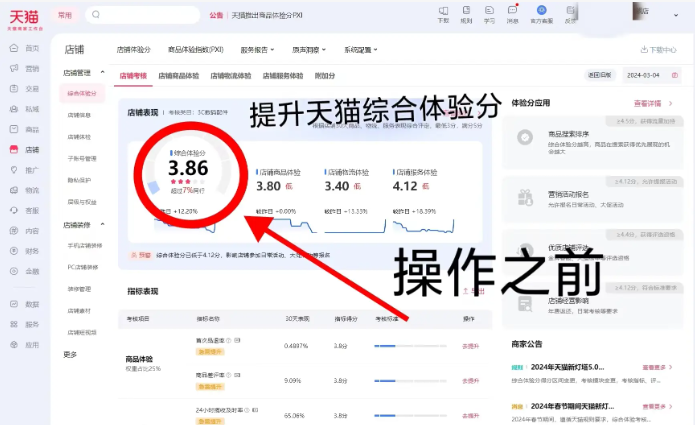Click the 查看详情 arrow in 体验分应用
This screenshot has height=425, width=695.
pyautogui.click(x=671, y=103)
